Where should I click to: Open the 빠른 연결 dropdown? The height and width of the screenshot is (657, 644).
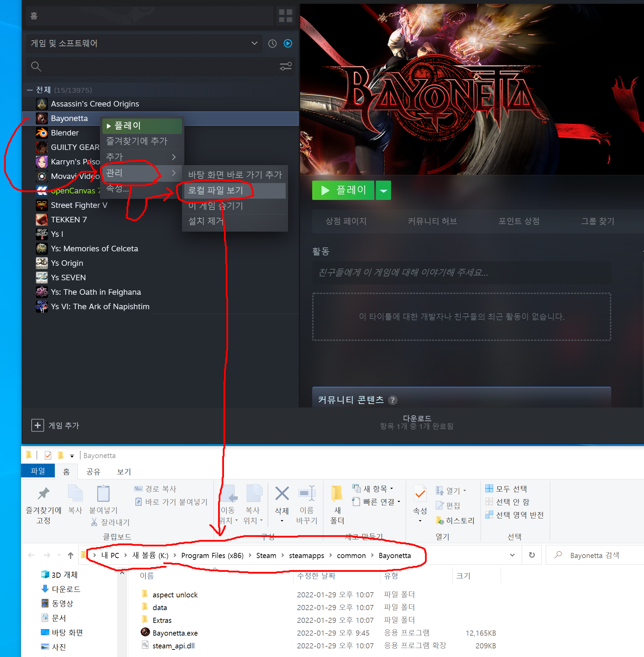376,502
